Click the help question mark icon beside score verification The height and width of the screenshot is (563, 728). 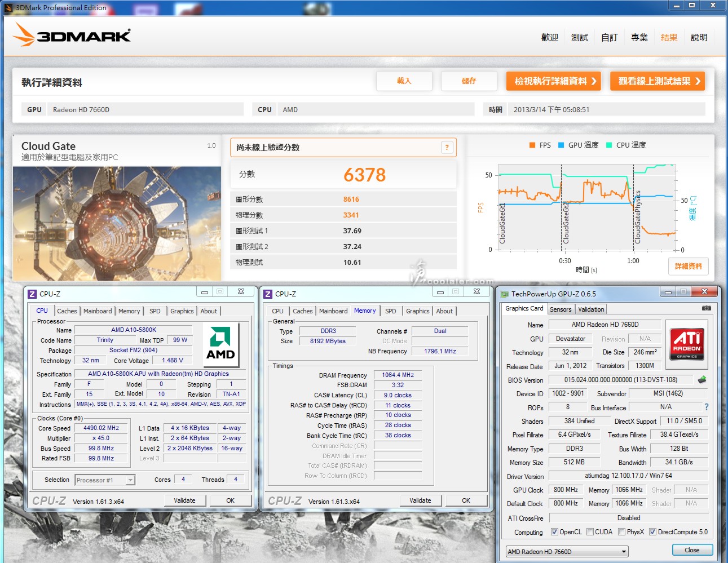[447, 148]
